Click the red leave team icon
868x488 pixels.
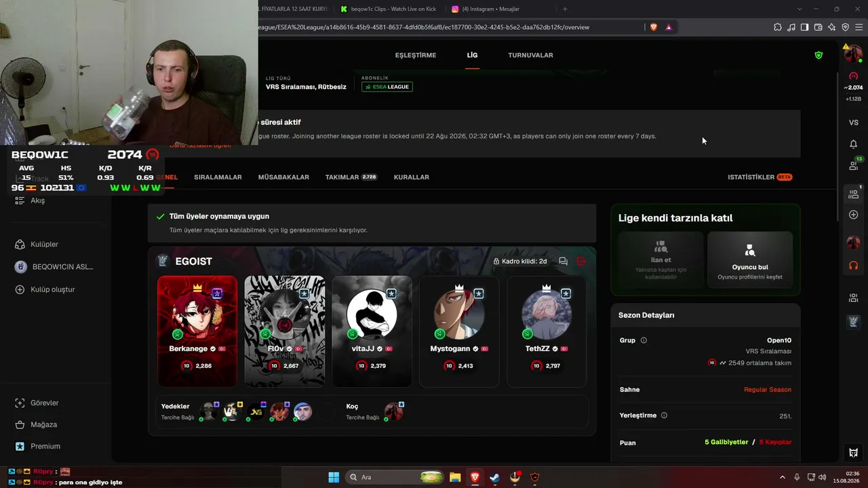click(581, 261)
